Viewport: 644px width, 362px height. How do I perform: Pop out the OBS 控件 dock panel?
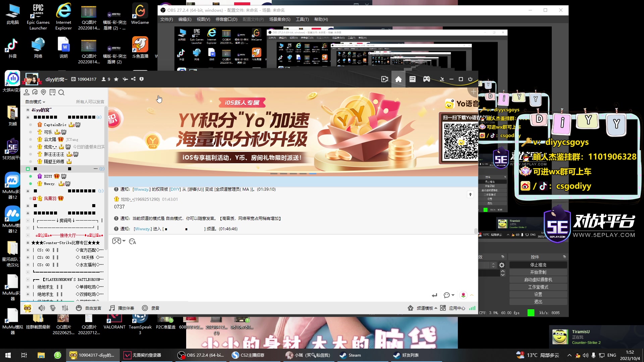pyautogui.click(x=565, y=257)
